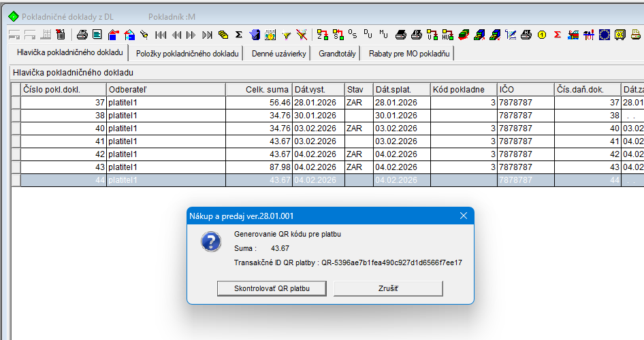Jump to first record with the toolbar arrow
The width and height of the screenshot is (644, 340).
161,34
